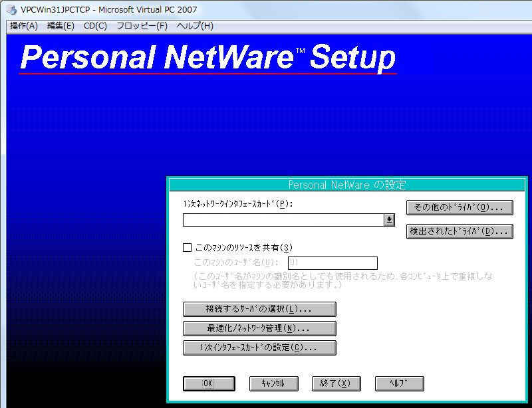This screenshot has width=532, height=408.
Task: Open the 編集(E) menu
Action: pyautogui.click(x=61, y=26)
